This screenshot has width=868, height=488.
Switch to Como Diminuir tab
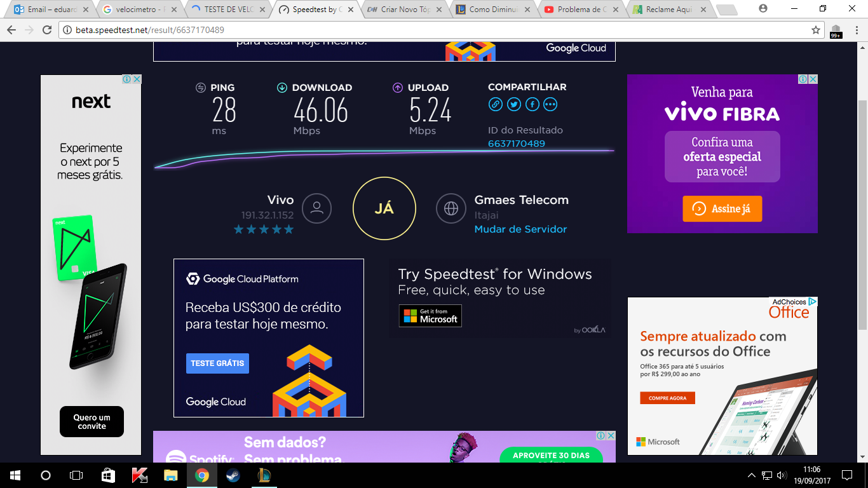point(492,10)
